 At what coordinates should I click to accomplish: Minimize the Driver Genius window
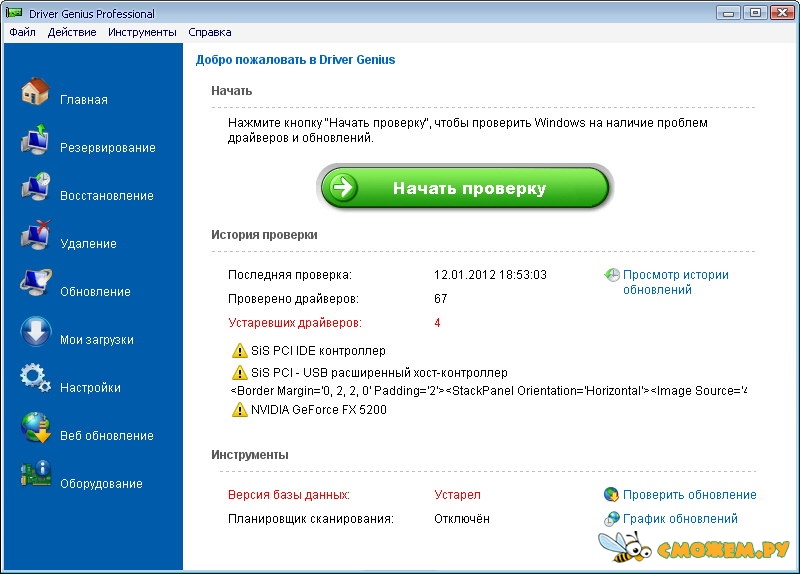[729, 13]
